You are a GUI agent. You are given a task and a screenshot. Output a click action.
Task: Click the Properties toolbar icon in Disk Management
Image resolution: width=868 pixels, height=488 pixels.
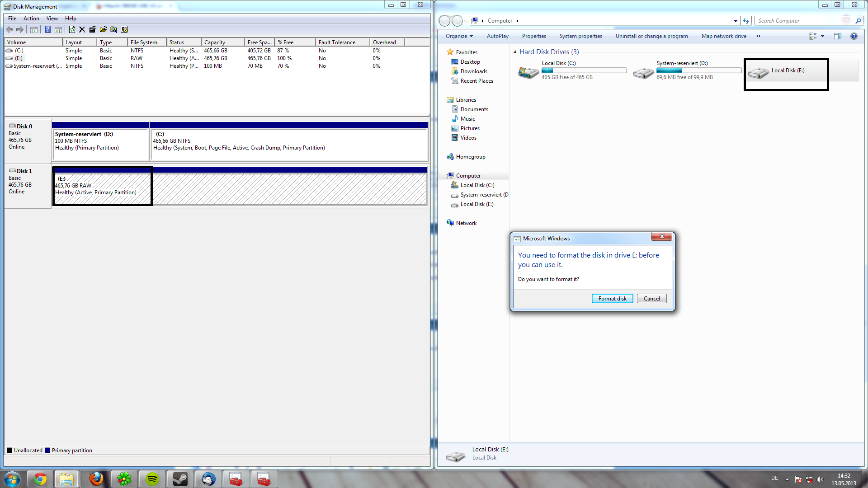pos(93,30)
